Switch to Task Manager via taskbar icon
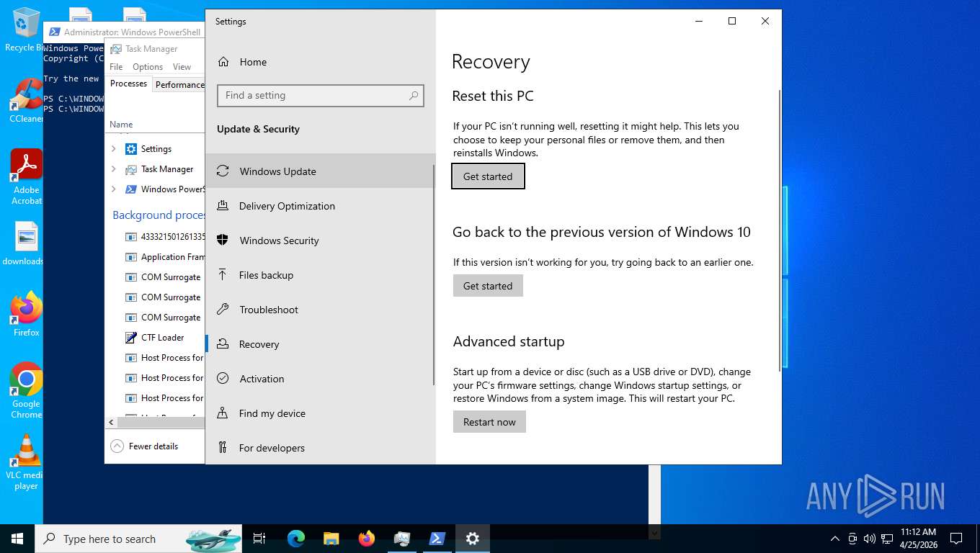The height and width of the screenshot is (553, 980). 402,539
